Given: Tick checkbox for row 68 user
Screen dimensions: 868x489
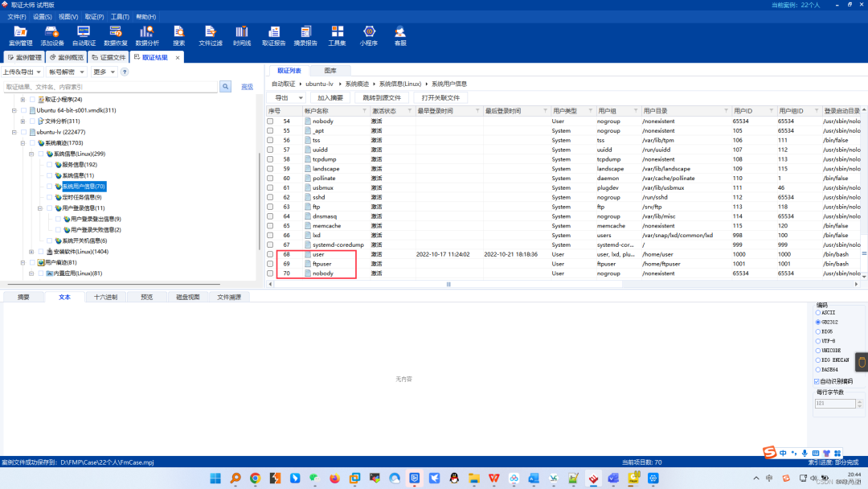Looking at the screenshot, I should click(270, 254).
